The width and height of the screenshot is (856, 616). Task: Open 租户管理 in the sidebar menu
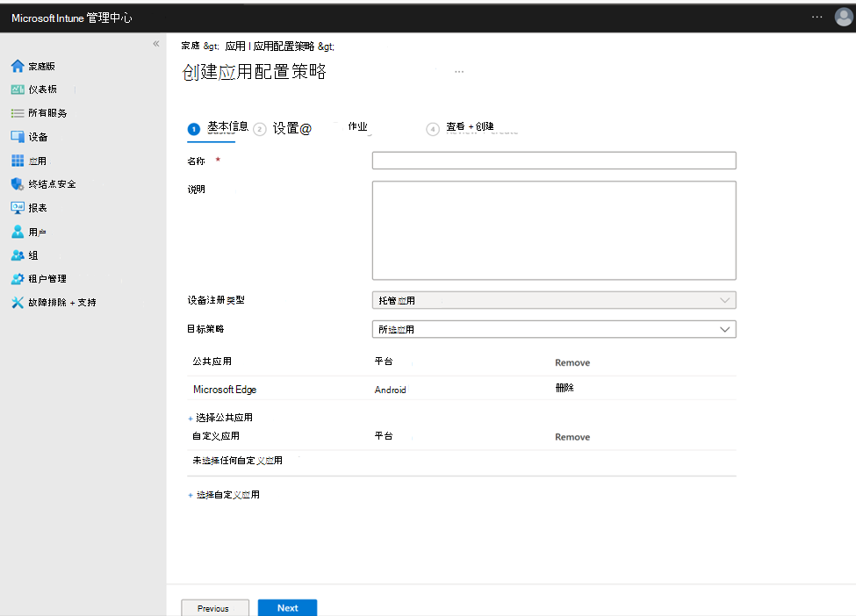pos(47,279)
